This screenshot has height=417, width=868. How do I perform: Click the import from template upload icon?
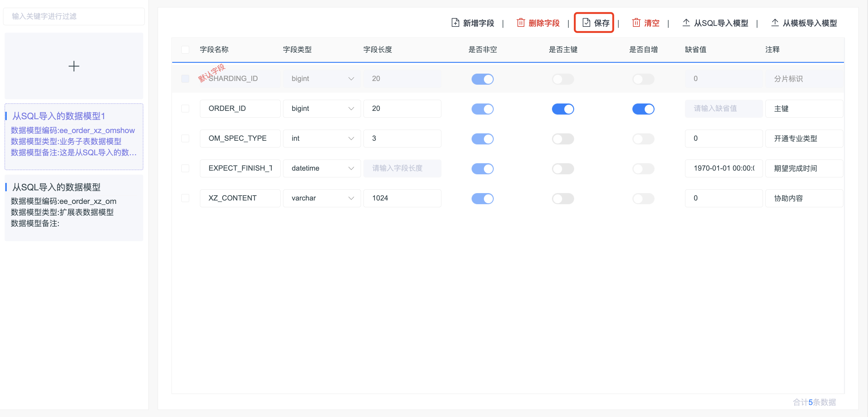coord(775,22)
